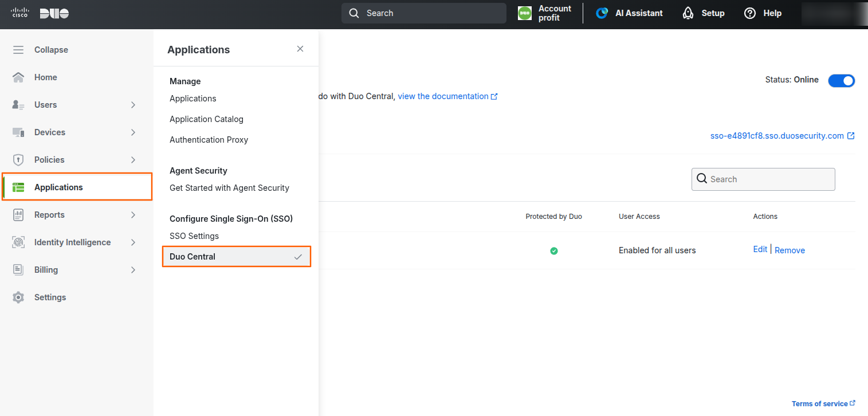Viewport: 868px width, 416px height.
Task: Expand the Policies submenu chevron
Action: coord(133,160)
